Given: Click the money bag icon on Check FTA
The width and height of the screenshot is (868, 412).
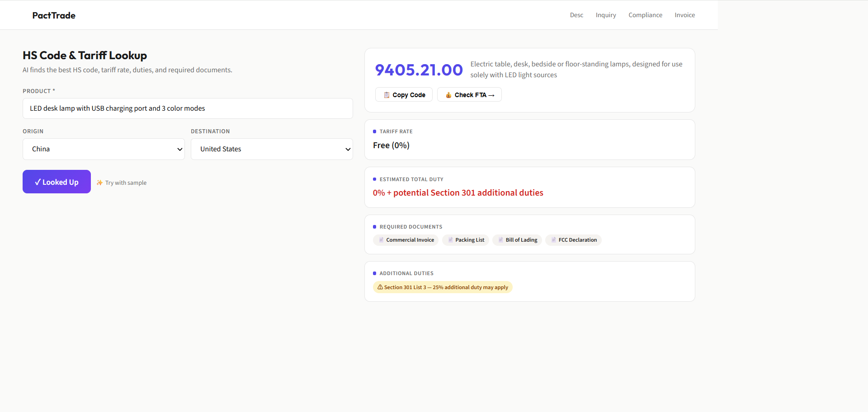Looking at the screenshot, I should point(448,95).
